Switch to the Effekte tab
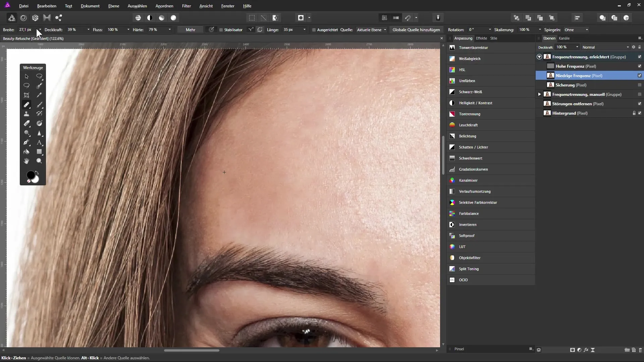The width and height of the screenshot is (644, 362). pyautogui.click(x=481, y=38)
